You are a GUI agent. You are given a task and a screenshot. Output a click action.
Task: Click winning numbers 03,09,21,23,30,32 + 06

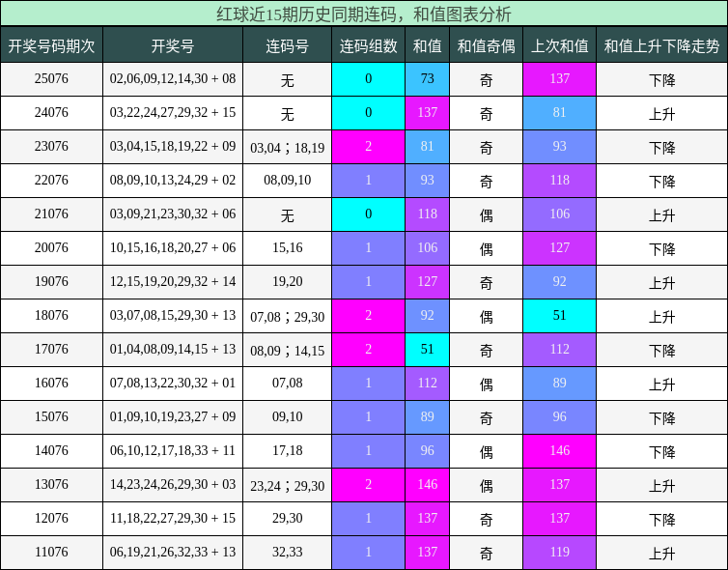tap(173, 214)
